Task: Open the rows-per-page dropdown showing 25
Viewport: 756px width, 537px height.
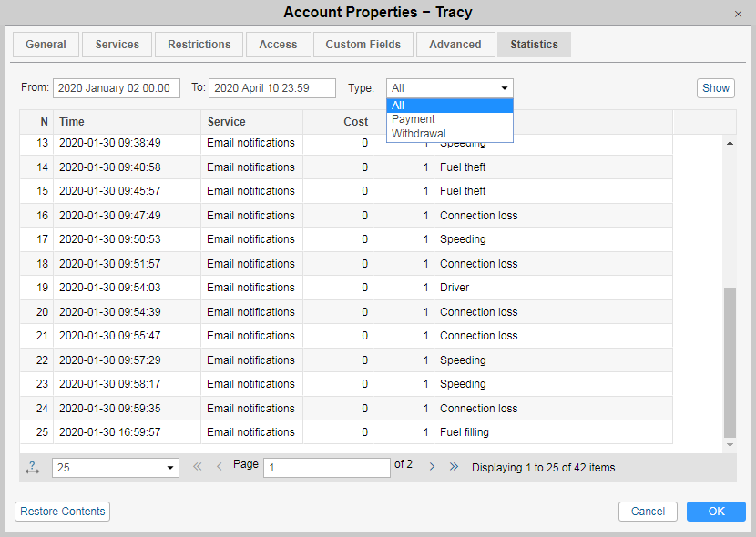Action: [116, 468]
